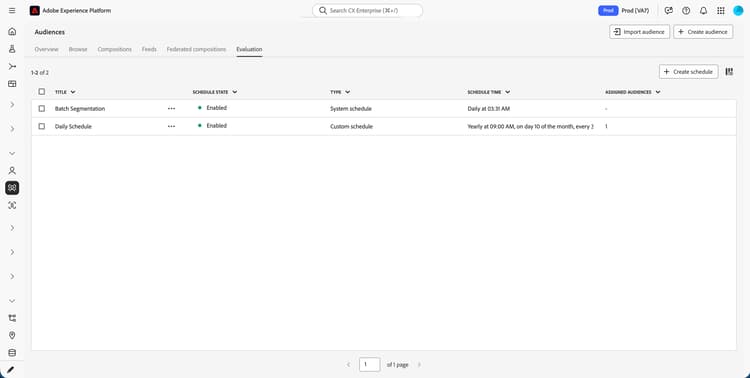Open the Daily Schedule title
This screenshot has height=378, width=750.
pos(73,126)
